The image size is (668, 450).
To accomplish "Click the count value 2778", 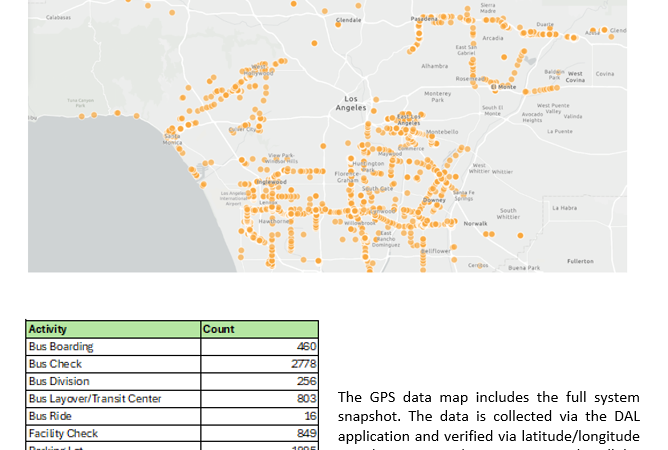I will click(x=303, y=364).
